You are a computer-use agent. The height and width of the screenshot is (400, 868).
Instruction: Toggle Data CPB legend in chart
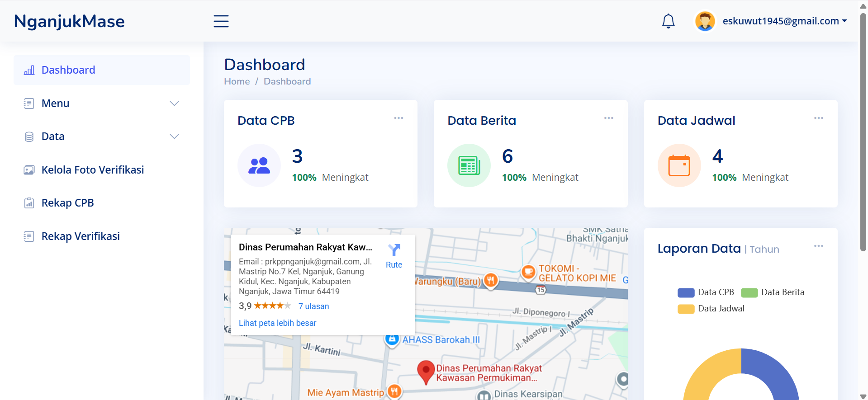click(x=706, y=292)
